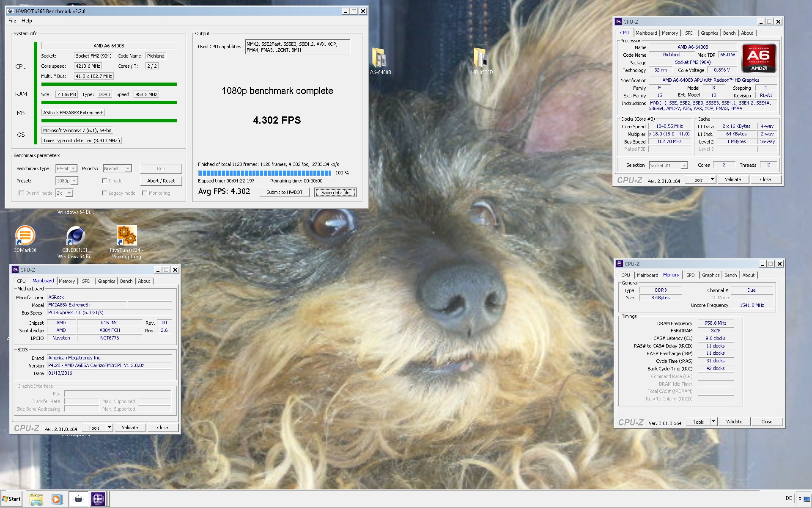Expand Tools arrow in top-right CPU-Z

click(712, 179)
